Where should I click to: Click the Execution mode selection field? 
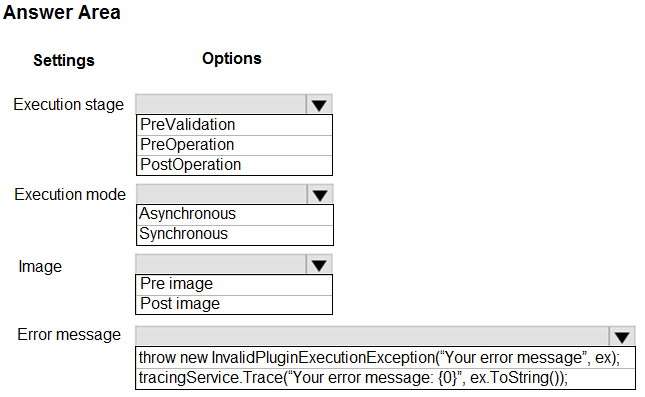click(222, 194)
